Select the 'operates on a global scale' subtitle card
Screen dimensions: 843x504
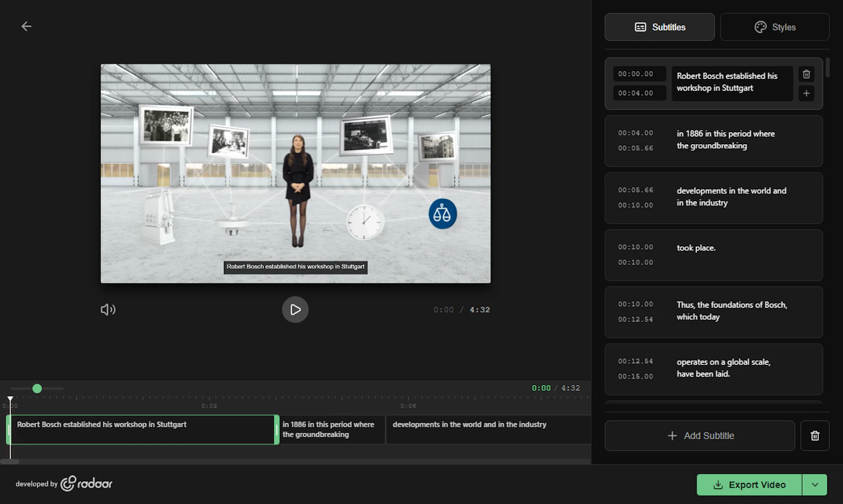pyautogui.click(x=713, y=369)
